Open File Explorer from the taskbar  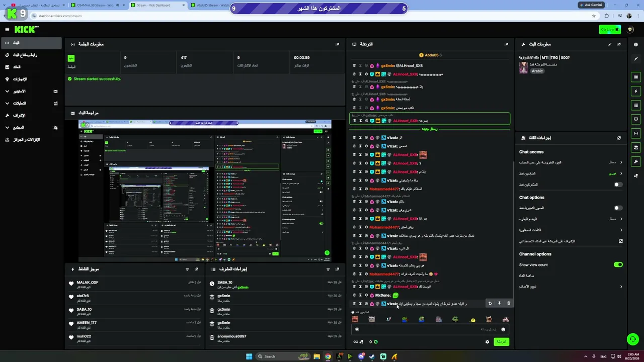pos(317,356)
